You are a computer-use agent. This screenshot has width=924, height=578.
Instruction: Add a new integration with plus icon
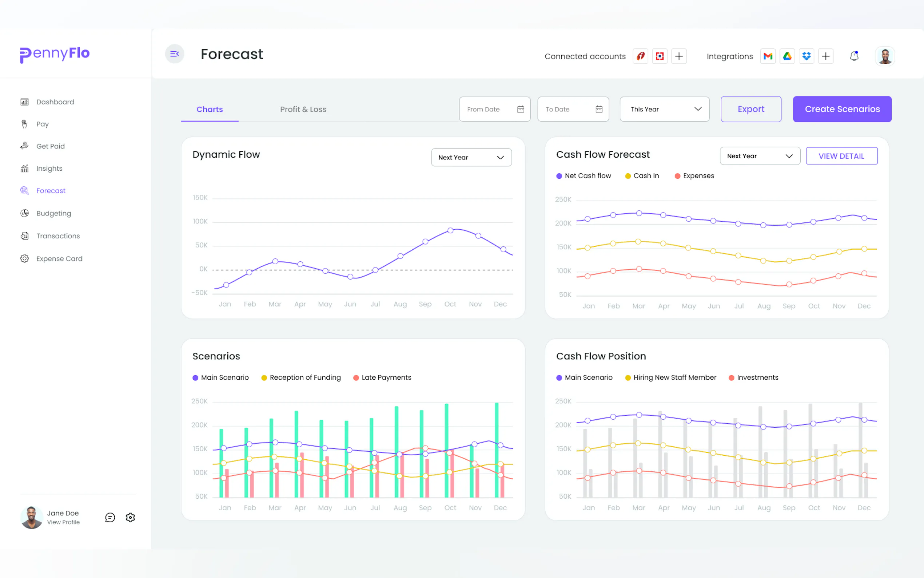(x=825, y=56)
